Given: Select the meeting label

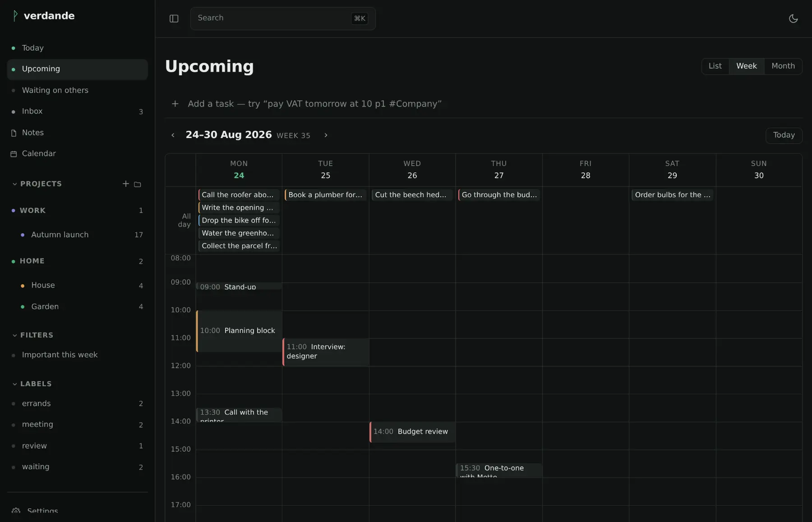Looking at the screenshot, I should point(78,425).
